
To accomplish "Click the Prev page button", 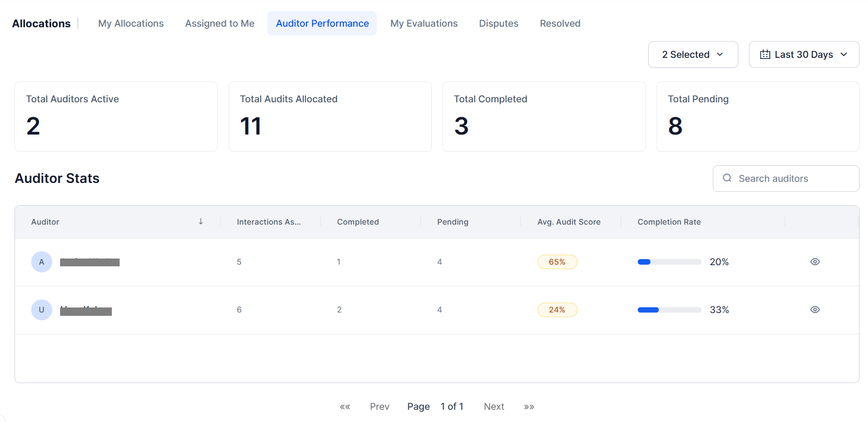I will pyautogui.click(x=379, y=406).
